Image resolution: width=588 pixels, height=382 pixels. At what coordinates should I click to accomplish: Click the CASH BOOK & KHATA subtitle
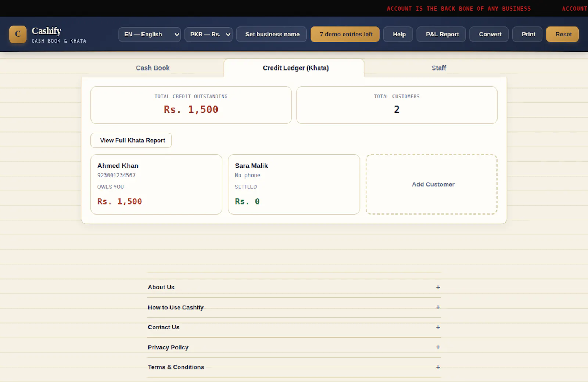click(59, 41)
